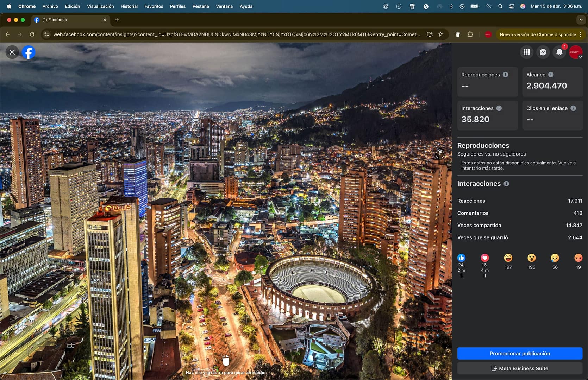Click the 360 photo compass control

coord(439,154)
